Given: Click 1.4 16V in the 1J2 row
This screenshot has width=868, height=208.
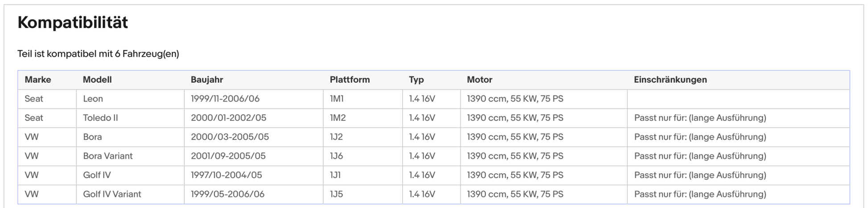Looking at the screenshot, I should (422, 137).
